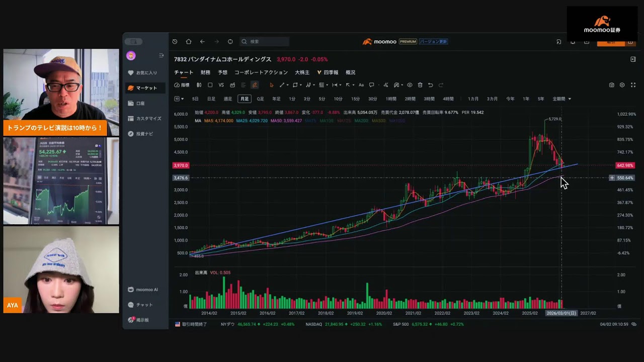Select the trend line drawing tool

(x=282, y=85)
